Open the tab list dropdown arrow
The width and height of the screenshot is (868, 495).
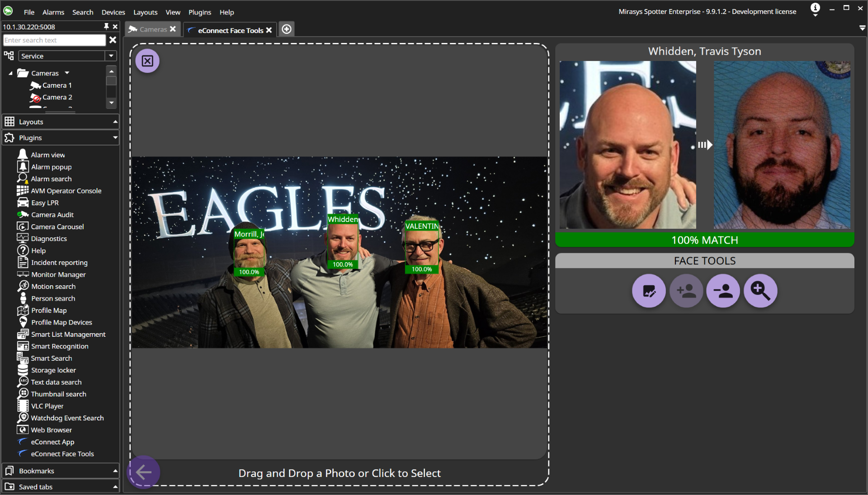pyautogui.click(x=862, y=28)
